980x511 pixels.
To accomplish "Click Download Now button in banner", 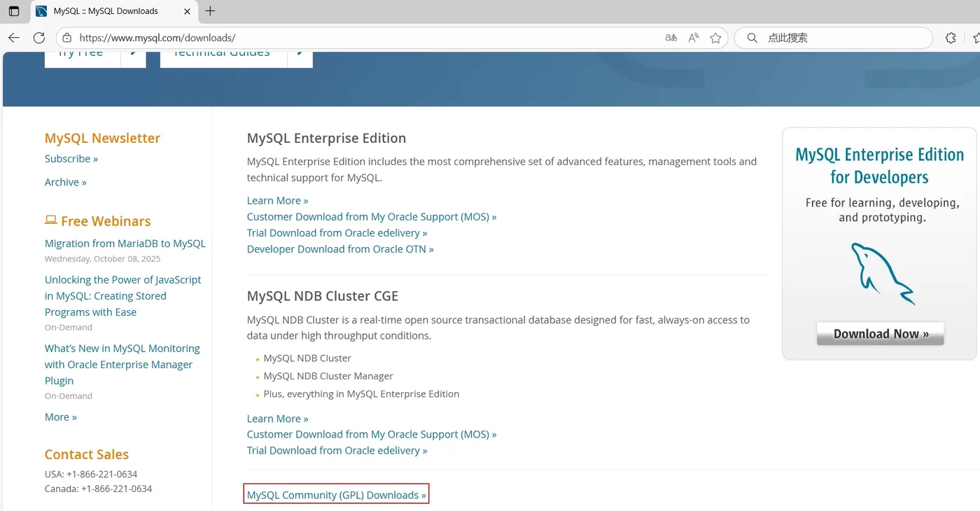I will 881,334.
